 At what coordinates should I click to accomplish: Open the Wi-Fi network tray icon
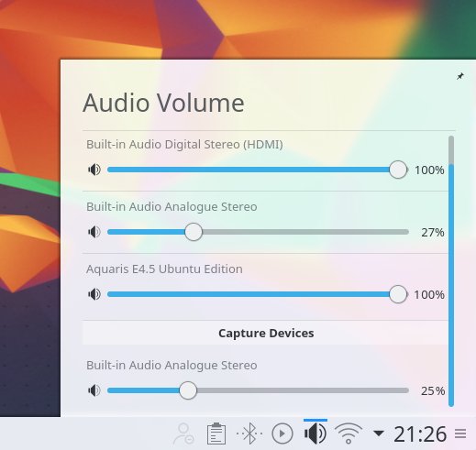349,434
